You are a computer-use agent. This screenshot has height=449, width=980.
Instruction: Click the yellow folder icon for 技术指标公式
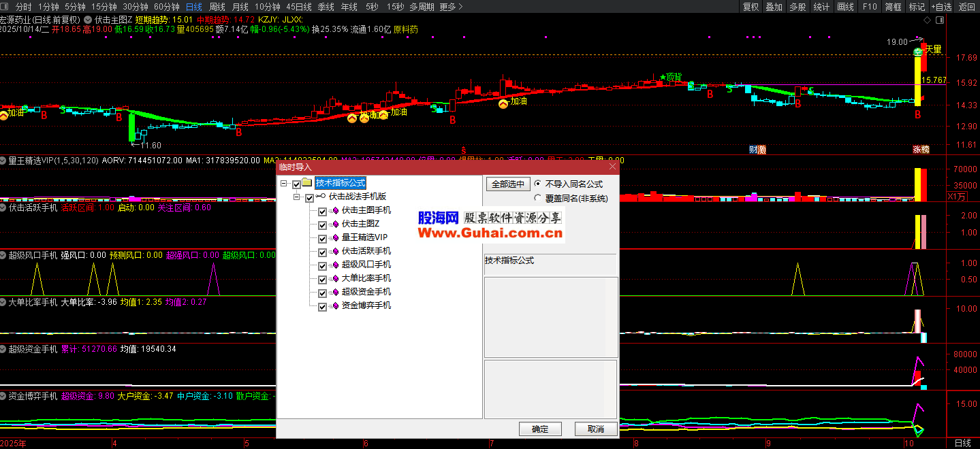(307, 183)
